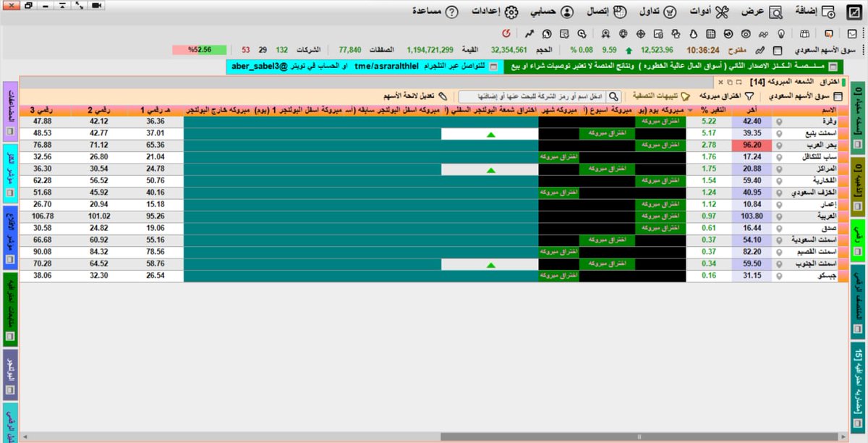Select the purple المضاعفات side tab
868x443 pixels.
click(10, 111)
